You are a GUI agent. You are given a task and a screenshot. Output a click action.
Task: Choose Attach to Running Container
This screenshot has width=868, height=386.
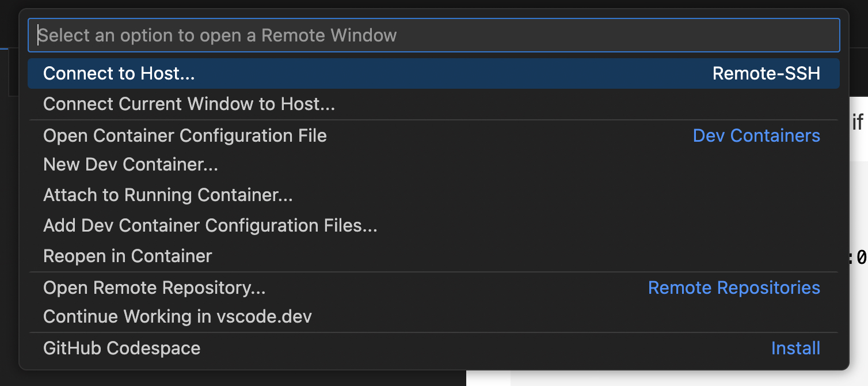click(x=168, y=195)
